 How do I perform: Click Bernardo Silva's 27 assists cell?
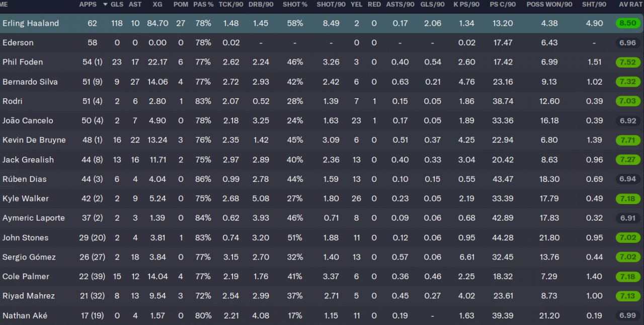[135, 82]
